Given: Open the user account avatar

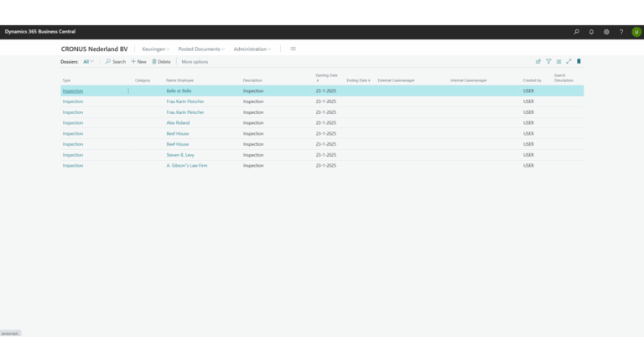Looking at the screenshot, I should (x=636, y=32).
